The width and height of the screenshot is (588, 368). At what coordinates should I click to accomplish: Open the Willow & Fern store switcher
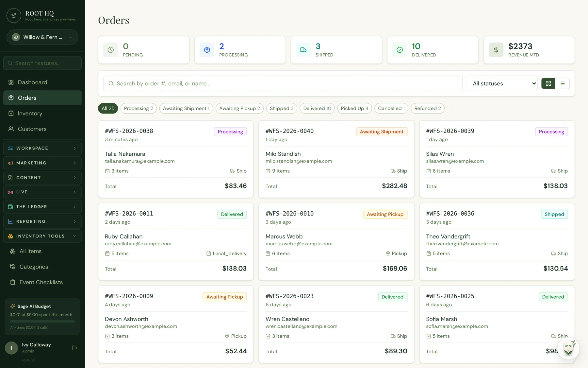click(42, 37)
